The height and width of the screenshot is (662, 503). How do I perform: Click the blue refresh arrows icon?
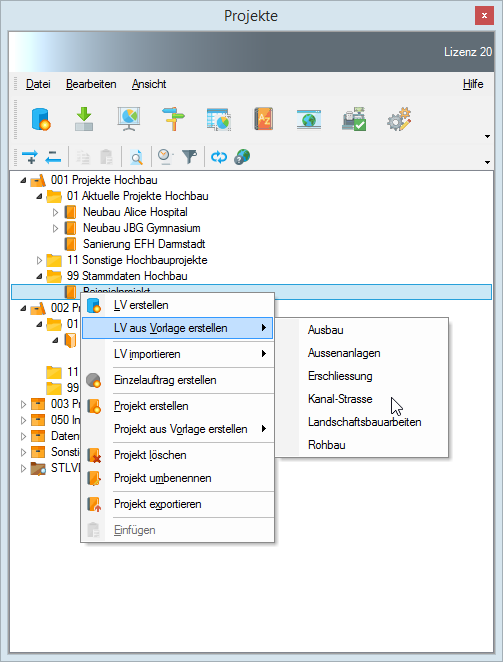point(219,157)
